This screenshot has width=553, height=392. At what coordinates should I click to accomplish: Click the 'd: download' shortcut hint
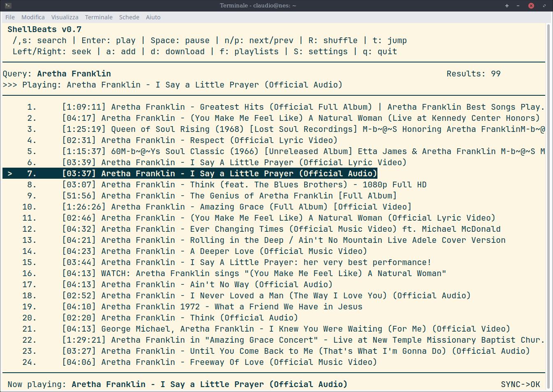click(x=178, y=52)
